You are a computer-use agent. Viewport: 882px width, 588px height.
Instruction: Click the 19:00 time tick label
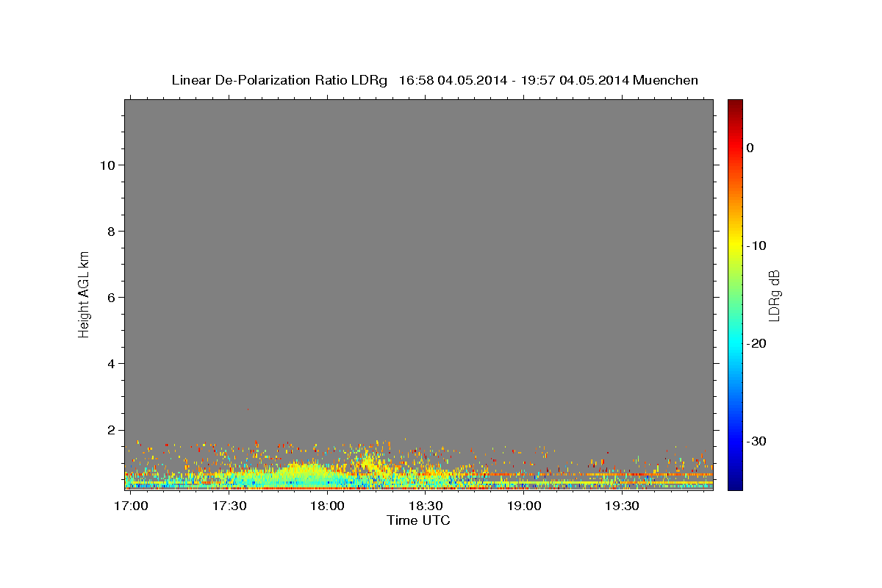tap(524, 506)
